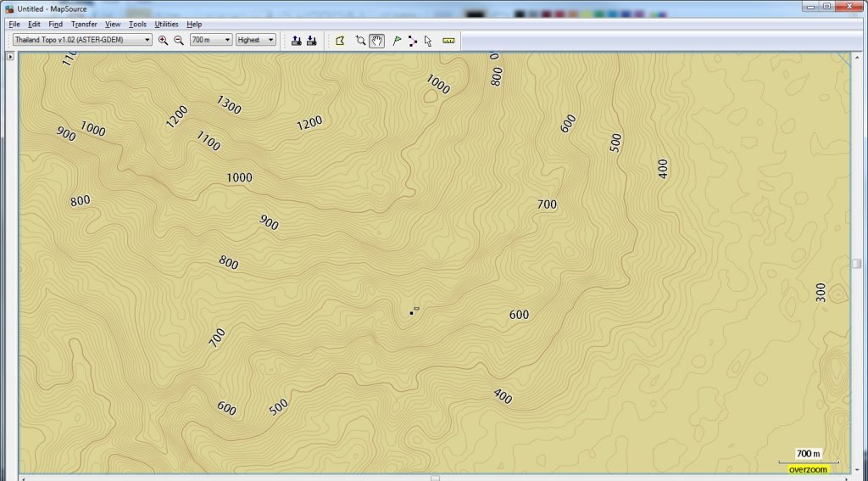Select the Zoom tool in the toolbar
The height and width of the screenshot is (481, 868).
(x=360, y=41)
